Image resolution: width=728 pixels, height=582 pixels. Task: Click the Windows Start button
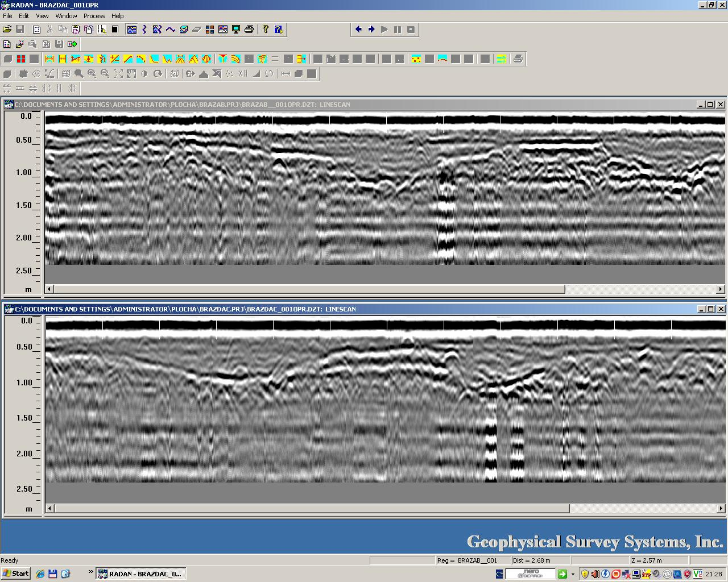click(16, 573)
